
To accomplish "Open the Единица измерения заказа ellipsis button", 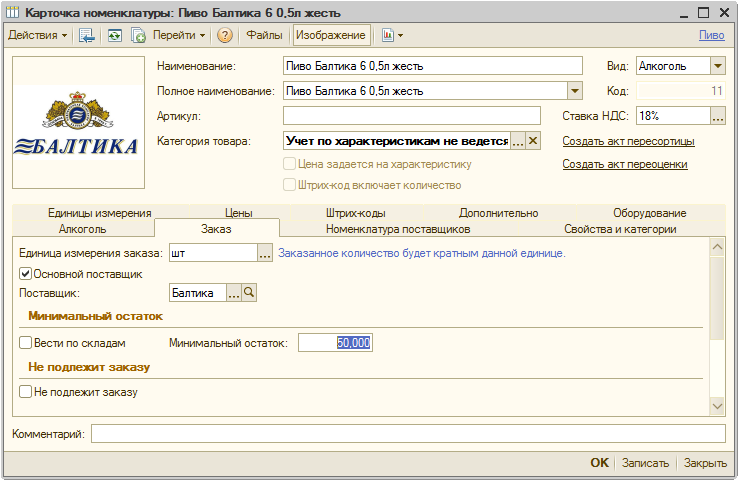I will tap(265, 253).
